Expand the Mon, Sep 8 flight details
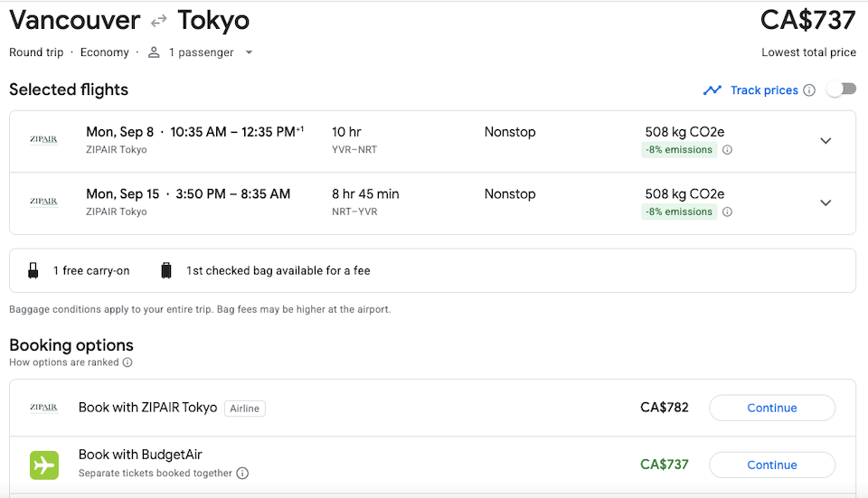 [x=826, y=141]
